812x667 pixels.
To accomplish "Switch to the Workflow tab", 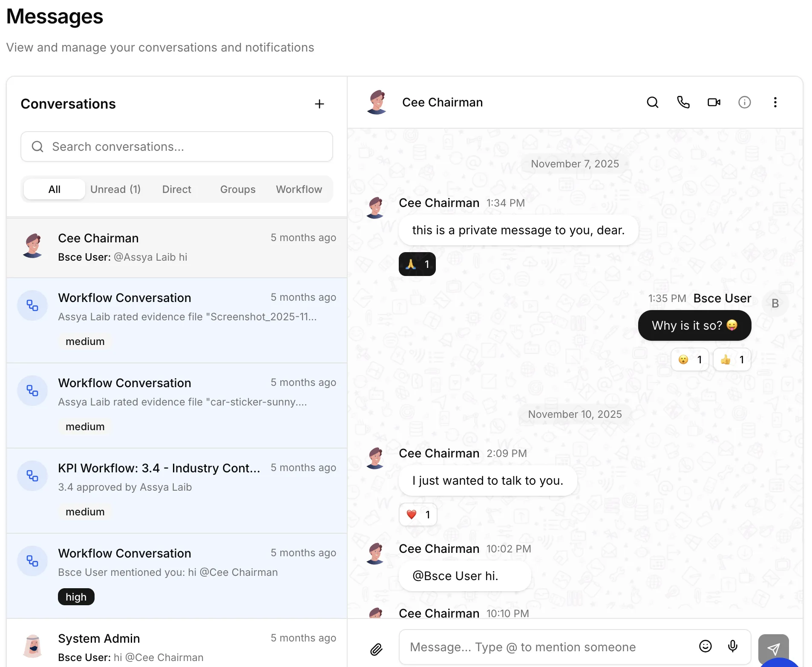I will (x=299, y=189).
